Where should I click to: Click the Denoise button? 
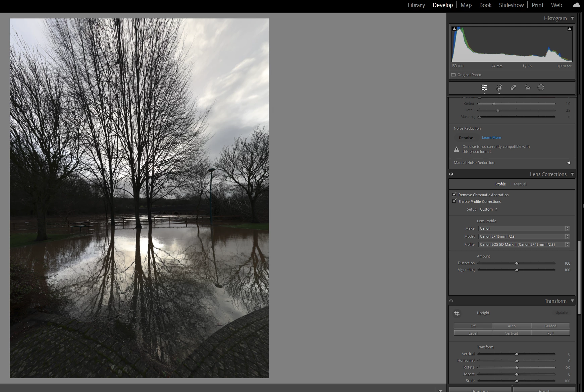(467, 137)
